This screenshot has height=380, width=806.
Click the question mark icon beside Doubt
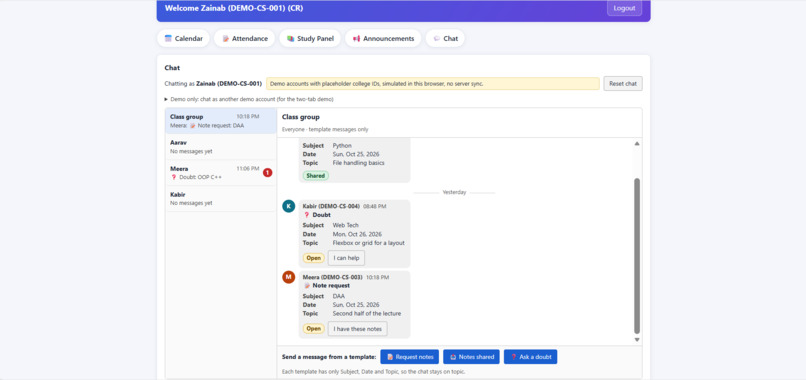click(x=306, y=215)
